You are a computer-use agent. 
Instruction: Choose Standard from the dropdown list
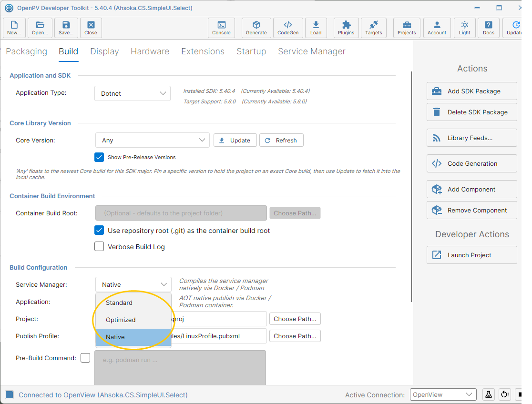click(x=133, y=303)
